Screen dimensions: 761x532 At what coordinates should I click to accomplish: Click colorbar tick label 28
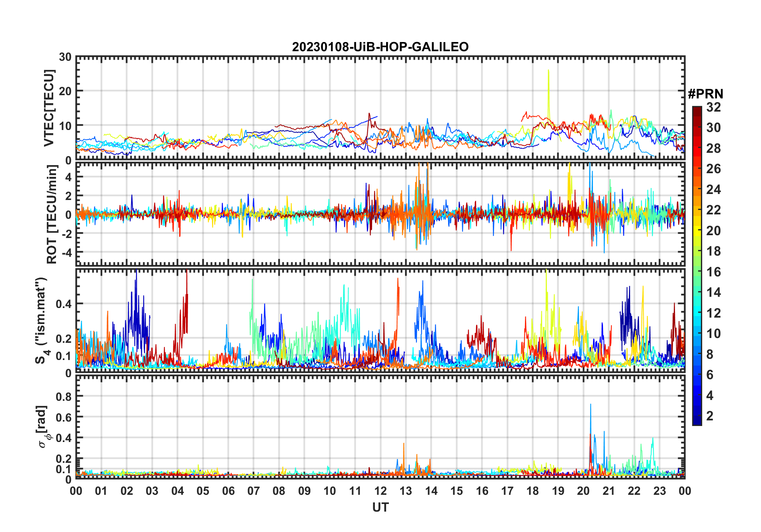[713, 148]
